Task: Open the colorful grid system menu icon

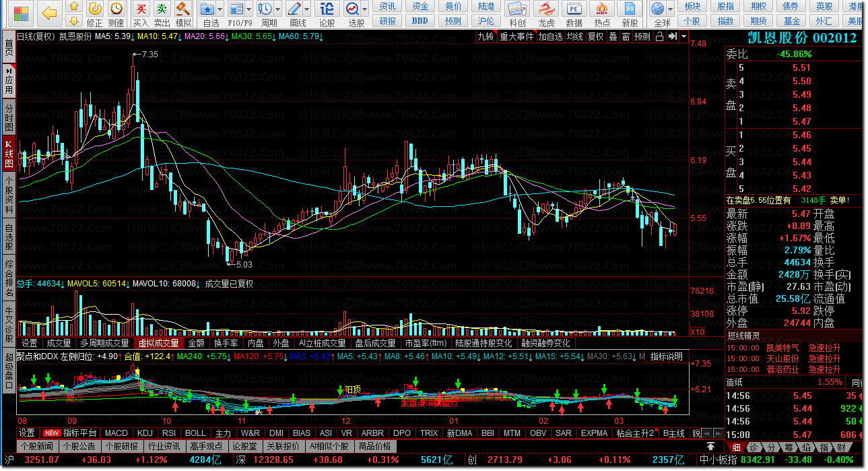Action: tap(22, 12)
